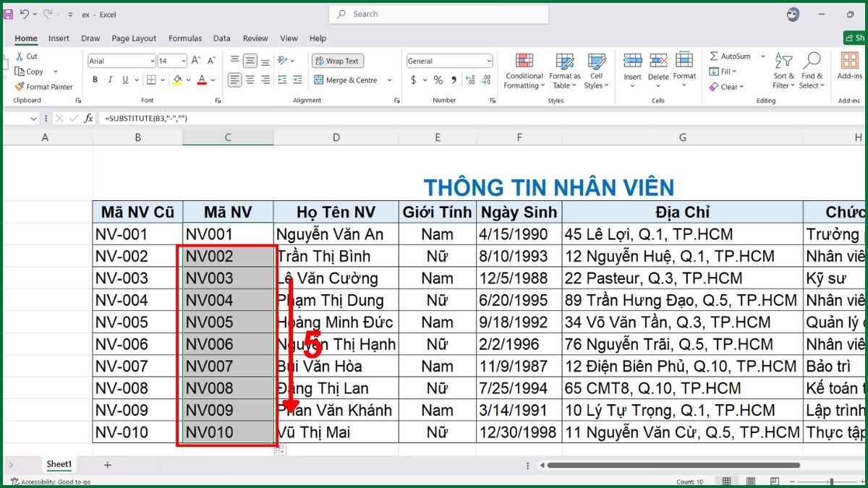Toggle bold formatting on selected cells
Viewport: 868px width, 488px height.
pos(94,80)
